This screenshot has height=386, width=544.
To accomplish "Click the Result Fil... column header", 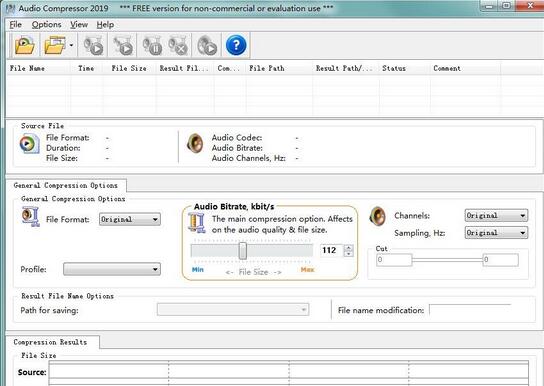I will [x=185, y=68].
